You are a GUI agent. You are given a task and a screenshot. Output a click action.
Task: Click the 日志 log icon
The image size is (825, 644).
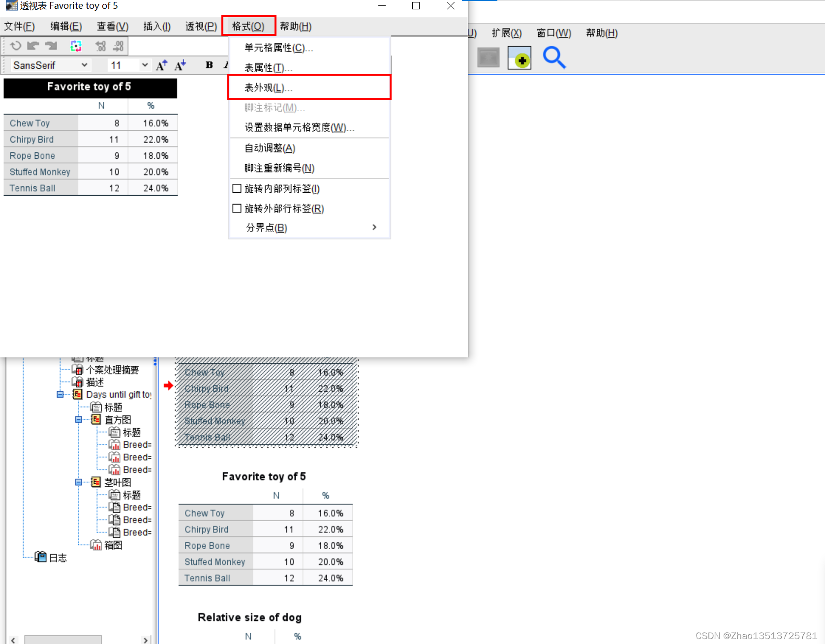tap(40, 557)
